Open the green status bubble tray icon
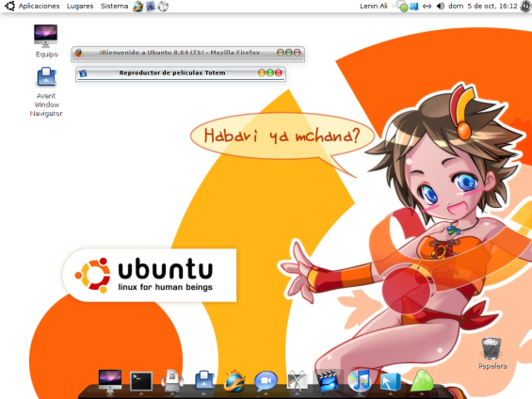The image size is (532, 399). pyautogui.click(x=403, y=7)
